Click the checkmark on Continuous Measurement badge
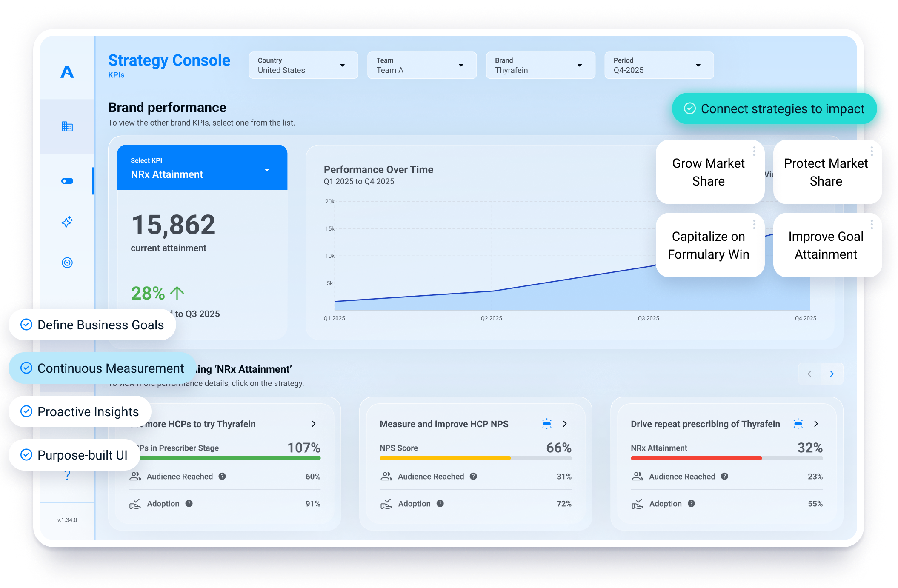This screenshot has width=898, height=588. [27, 368]
